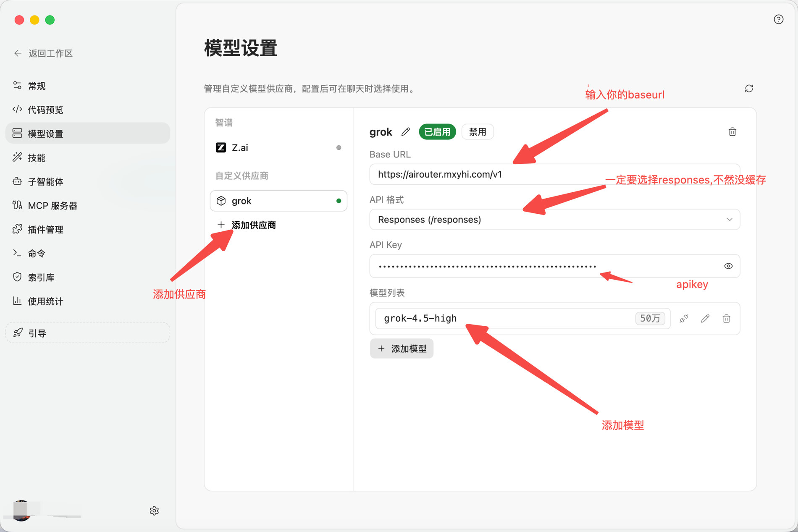Screen dimensions: 798x532
Task: Edit the grok-4.5-high model pencil icon
Action: pos(705,319)
